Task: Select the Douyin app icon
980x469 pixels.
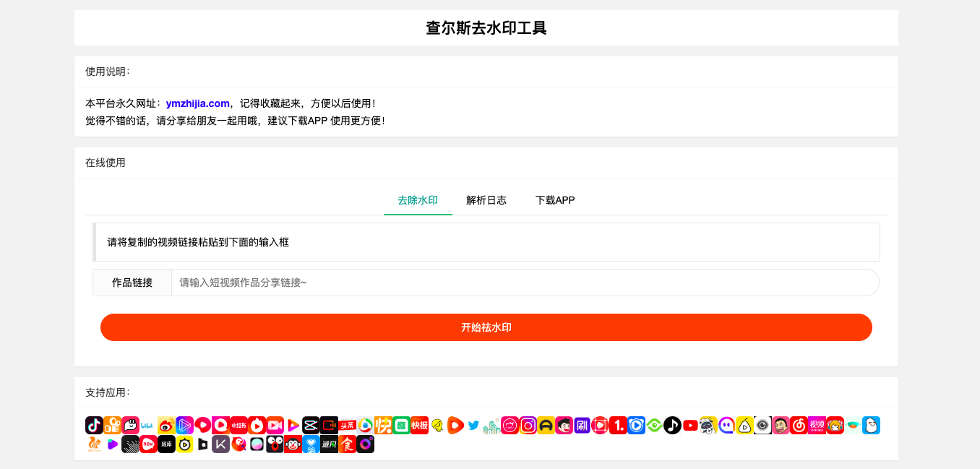Action: [x=93, y=426]
